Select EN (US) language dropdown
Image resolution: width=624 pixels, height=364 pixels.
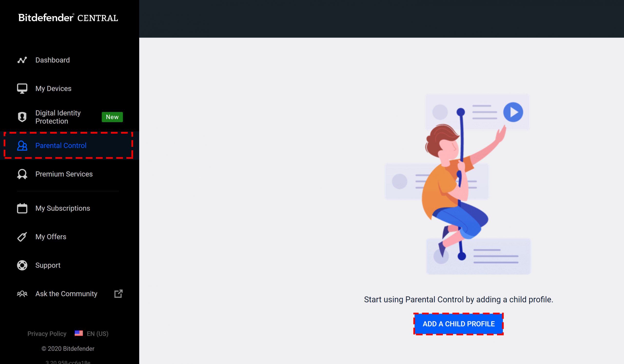[92, 334]
